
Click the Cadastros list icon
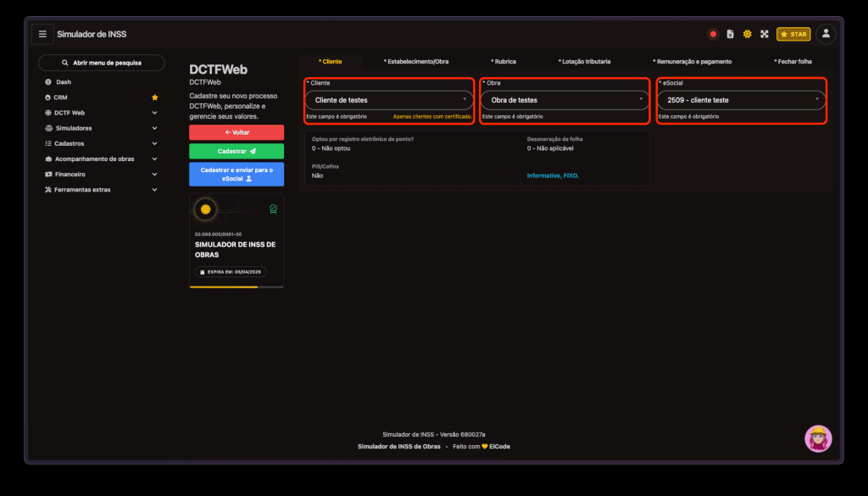coord(48,143)
